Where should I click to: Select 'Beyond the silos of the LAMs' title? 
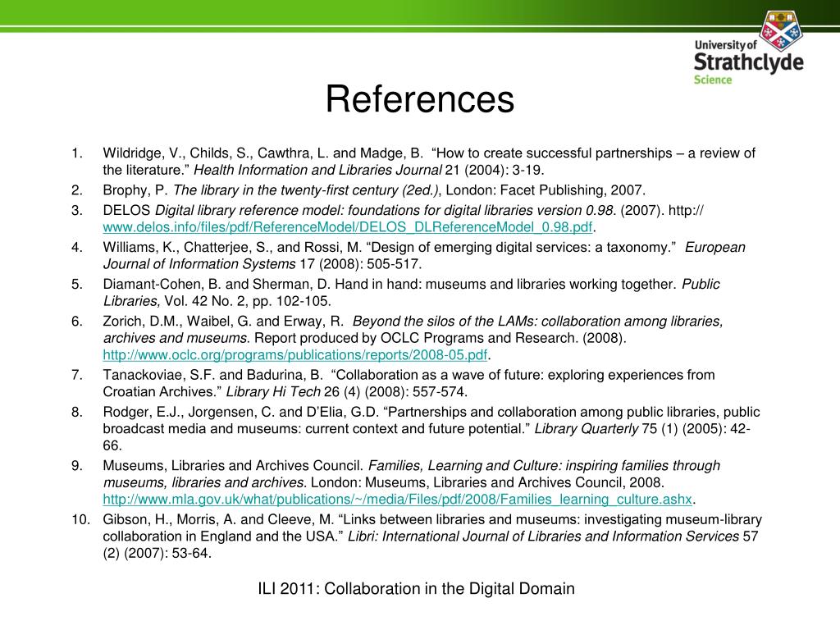tap(445, 322)
